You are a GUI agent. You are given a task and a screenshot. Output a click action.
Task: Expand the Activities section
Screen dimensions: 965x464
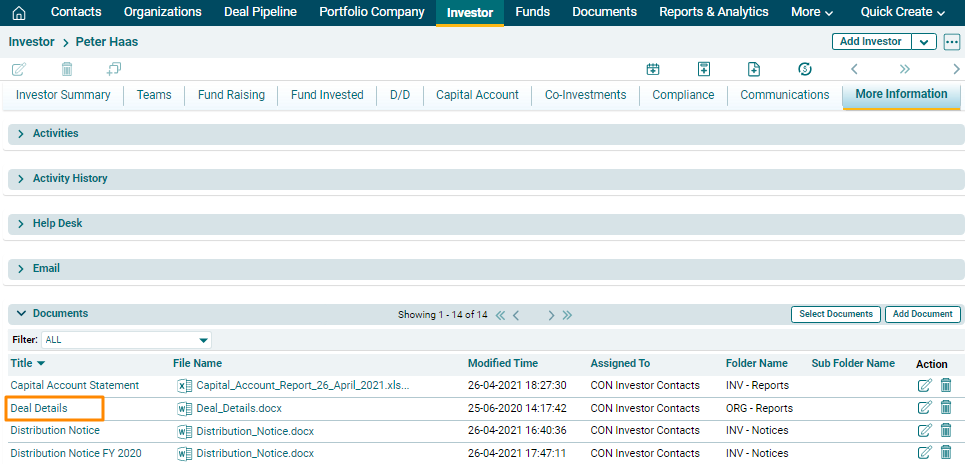pyautogui.click(x=21, y=134)
